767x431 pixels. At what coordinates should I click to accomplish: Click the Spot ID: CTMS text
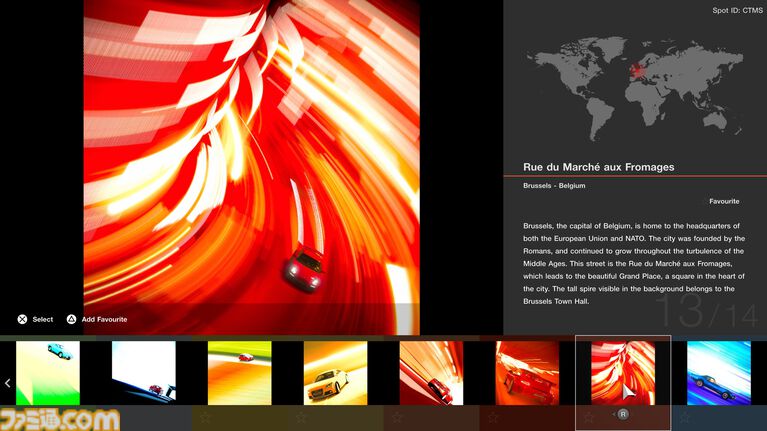(737, 10)
